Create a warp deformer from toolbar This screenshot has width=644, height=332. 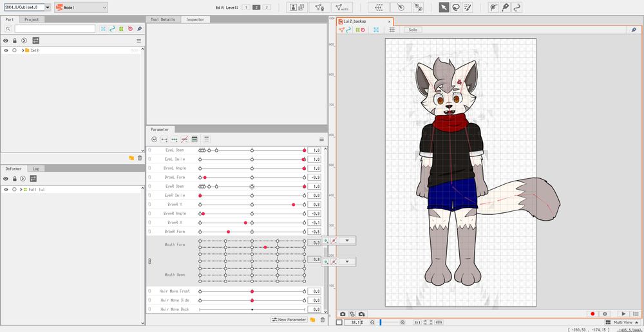point(378,7)
